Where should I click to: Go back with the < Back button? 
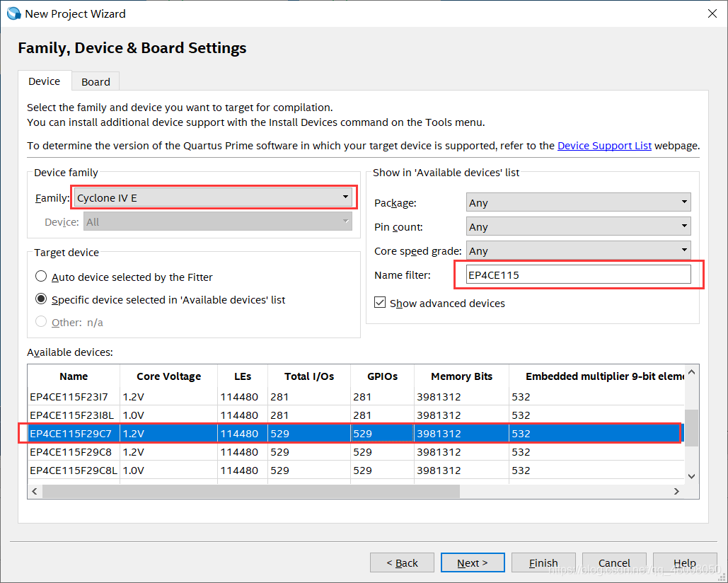(402, 562)
